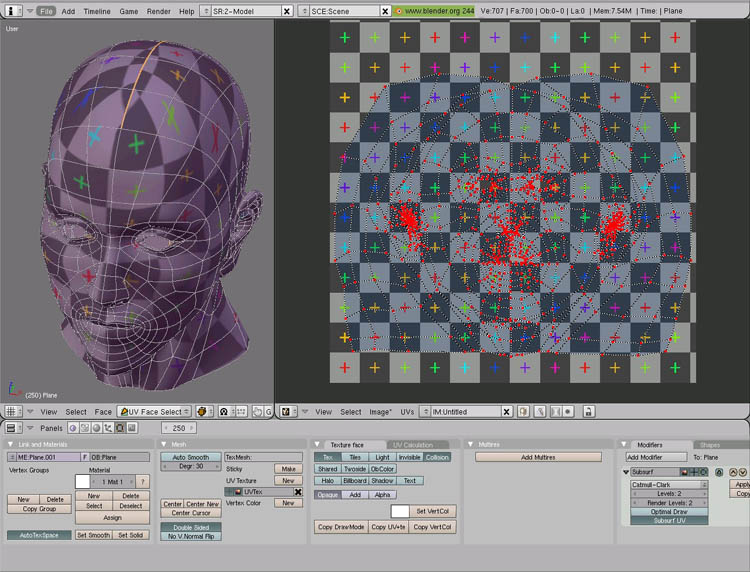This screenshot has width=750, height=572.
Task: Toggle the Double Sided option
Action: (189, 527)
